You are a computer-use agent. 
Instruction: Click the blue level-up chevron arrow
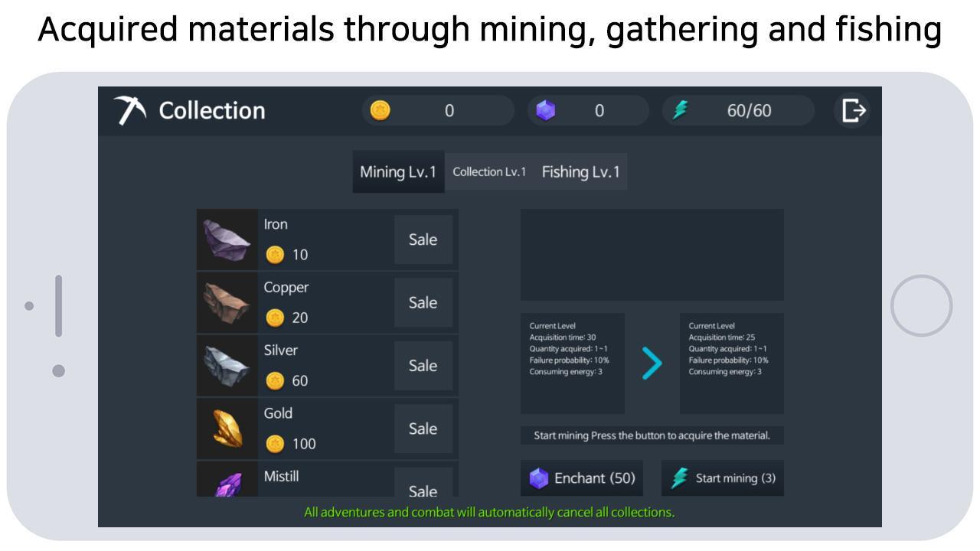652,364
